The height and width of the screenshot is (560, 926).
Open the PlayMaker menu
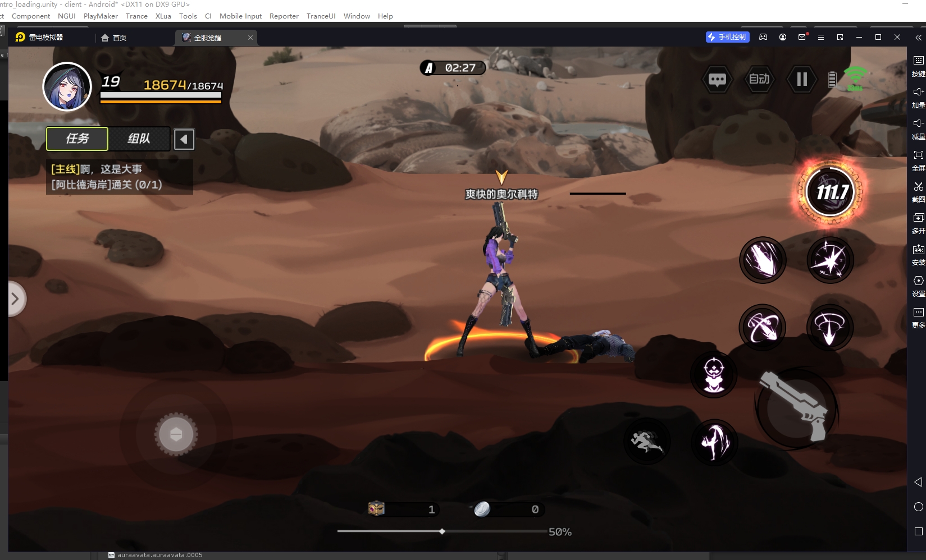[101, 16]
